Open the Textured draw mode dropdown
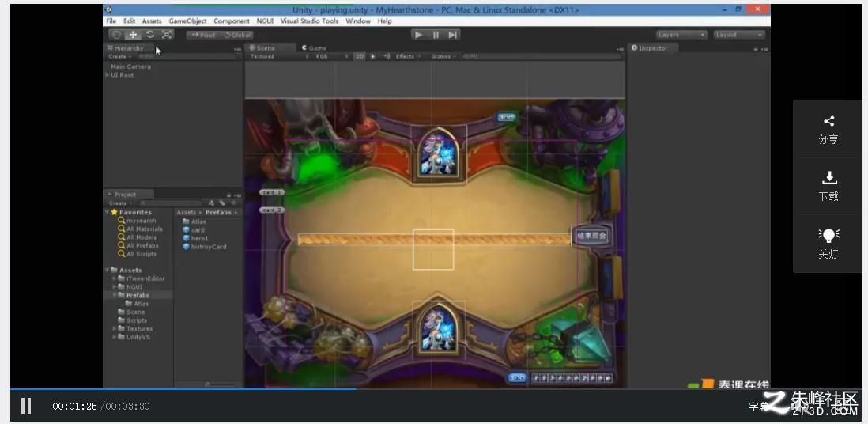 coord(278,56)
